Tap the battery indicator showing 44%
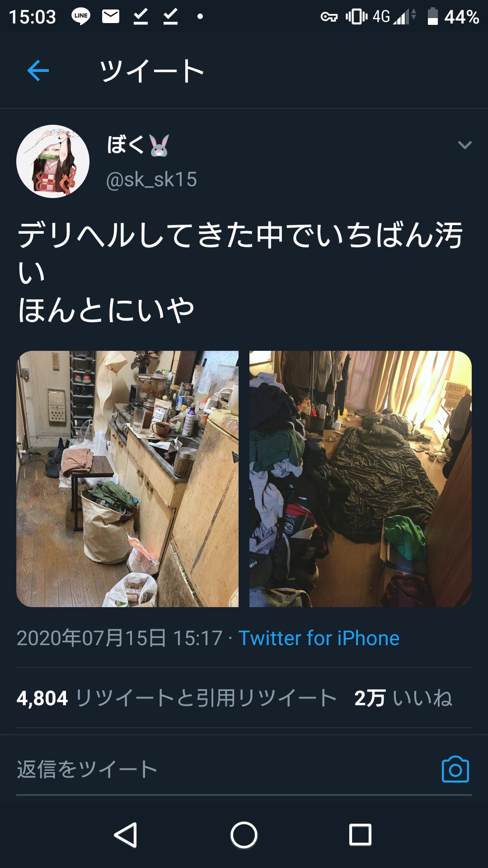This screenshot has width=488, height=868. 453,17
